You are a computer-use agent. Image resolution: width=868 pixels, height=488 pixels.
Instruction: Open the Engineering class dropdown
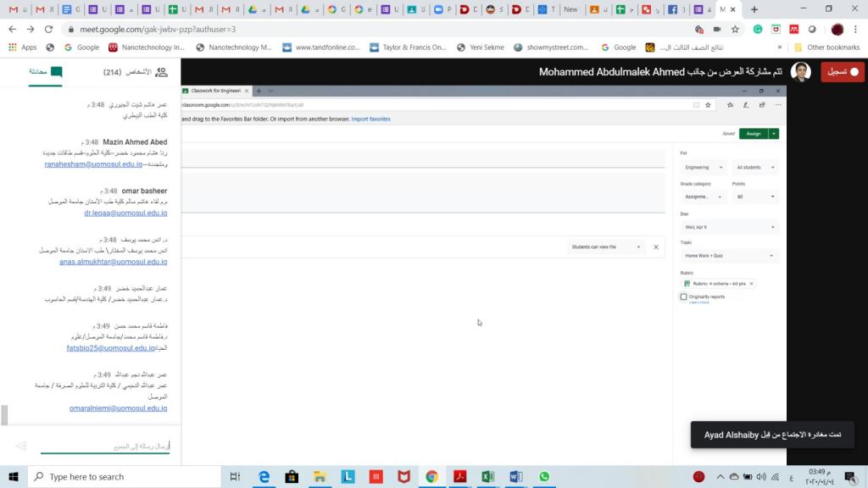pos(704,168)
